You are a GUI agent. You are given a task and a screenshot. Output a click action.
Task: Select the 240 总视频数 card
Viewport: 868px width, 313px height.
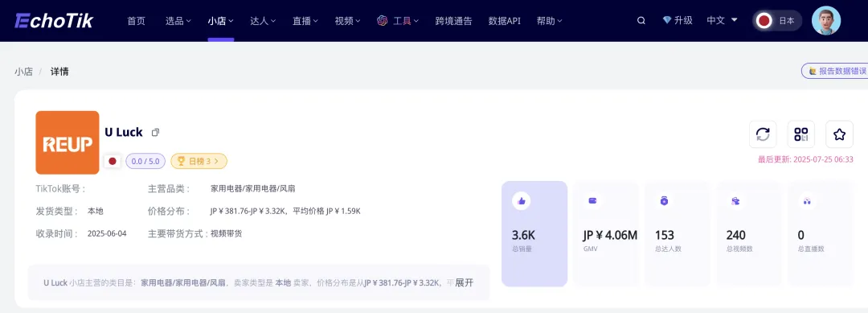point(749,234)
